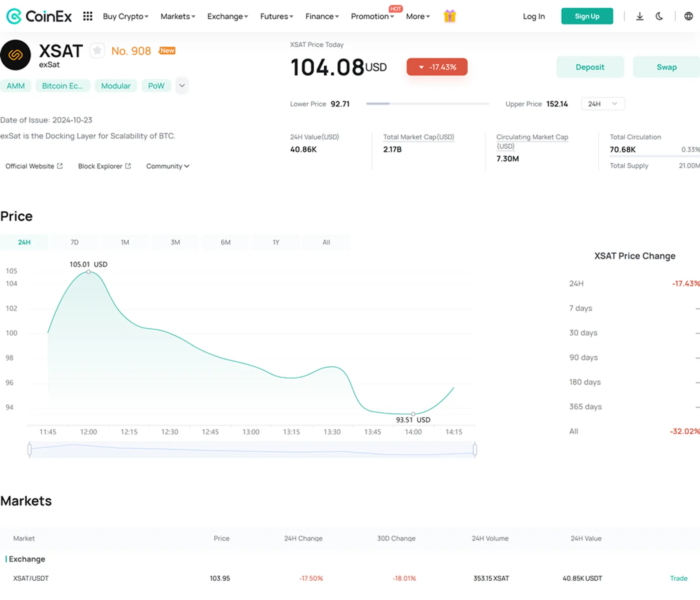
Task: Click the 103.95 price cell
Action: 220,578
